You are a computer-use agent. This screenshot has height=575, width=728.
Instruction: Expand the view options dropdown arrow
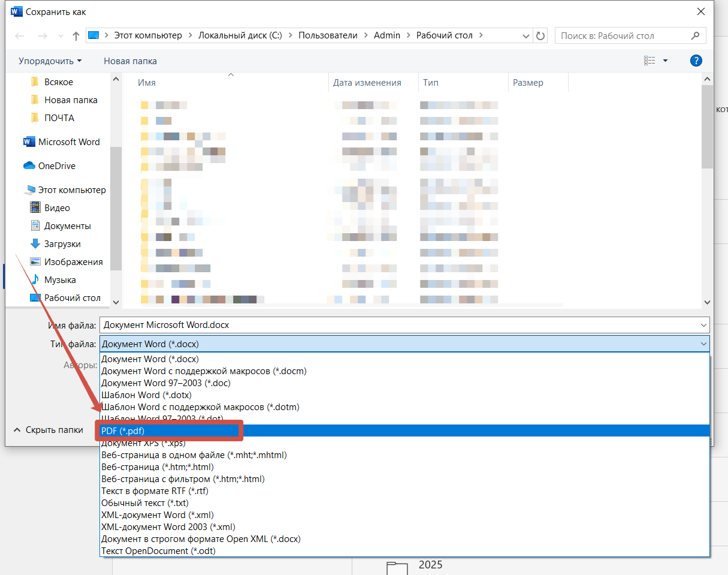(x=665, y=61)
